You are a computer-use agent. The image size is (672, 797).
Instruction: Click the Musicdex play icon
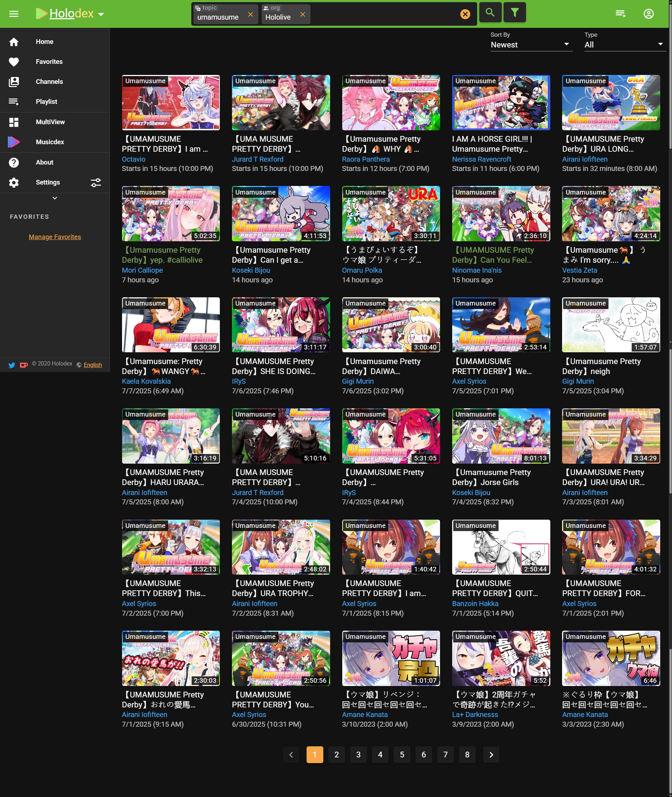click(x=14, y=142)
